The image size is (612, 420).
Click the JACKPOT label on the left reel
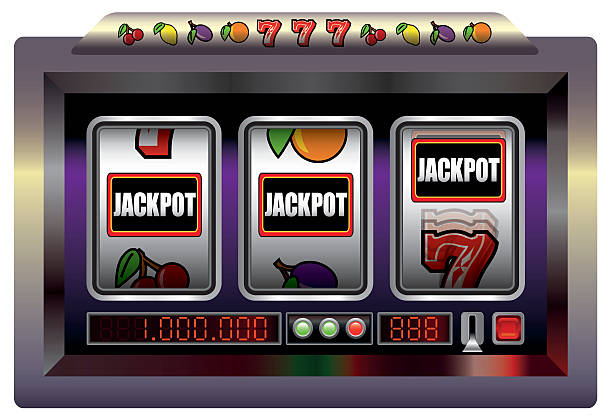click(155, 205)
